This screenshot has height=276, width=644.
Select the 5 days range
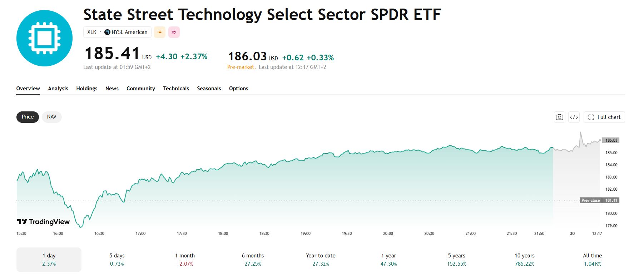[117, 260]
